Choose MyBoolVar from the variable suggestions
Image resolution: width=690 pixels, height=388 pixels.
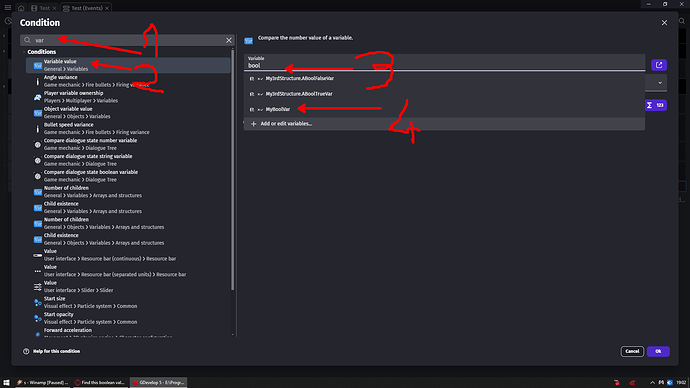(444, 109)
